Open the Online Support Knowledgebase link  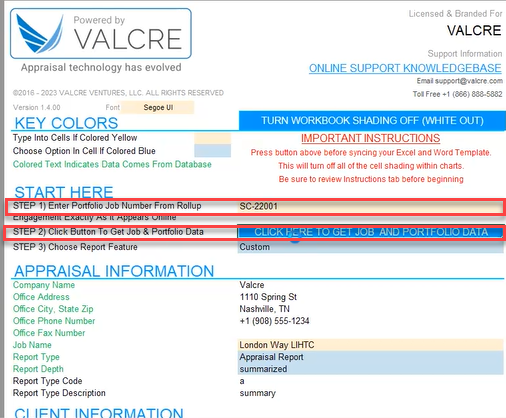[405, 68]
